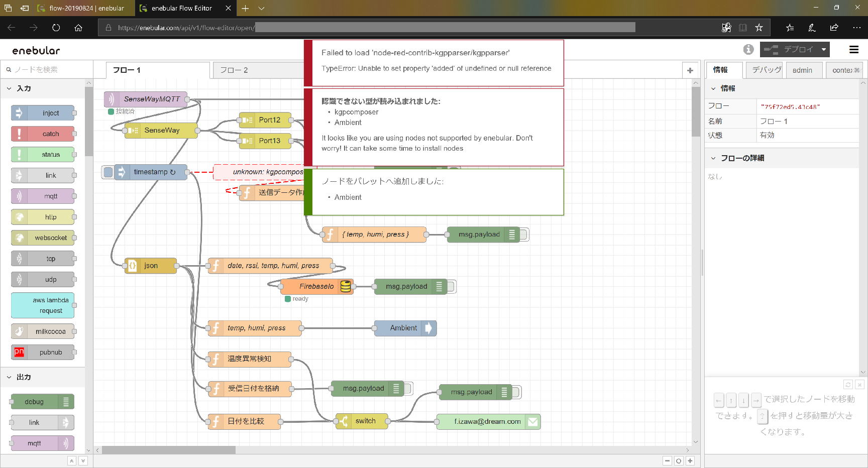
Task: Select the Ambient node on canvas
Action: (x=405, y=328)
